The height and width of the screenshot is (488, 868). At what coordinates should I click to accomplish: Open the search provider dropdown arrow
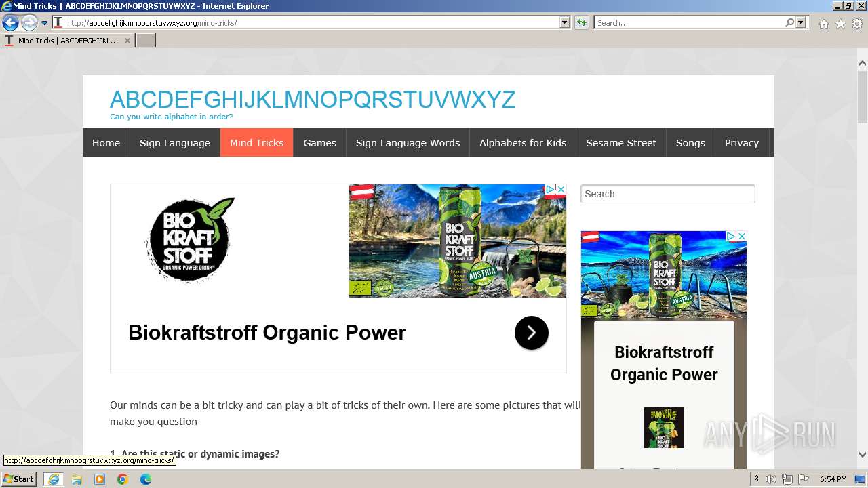click(801, 23)
